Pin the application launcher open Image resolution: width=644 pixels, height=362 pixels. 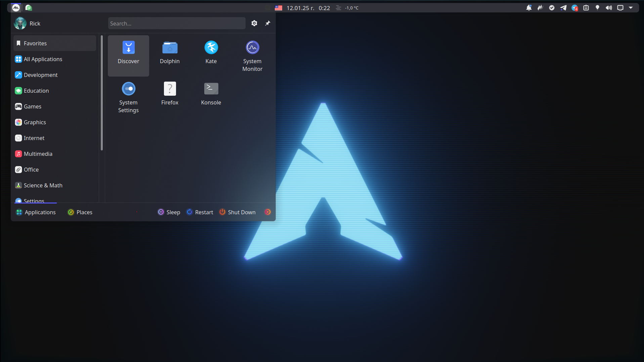pos(268,23)
